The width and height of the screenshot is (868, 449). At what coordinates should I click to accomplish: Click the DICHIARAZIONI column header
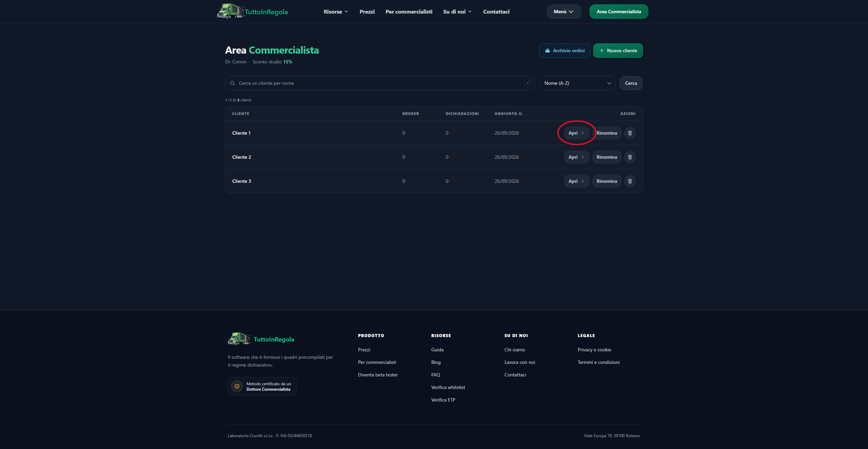point(462,114)
